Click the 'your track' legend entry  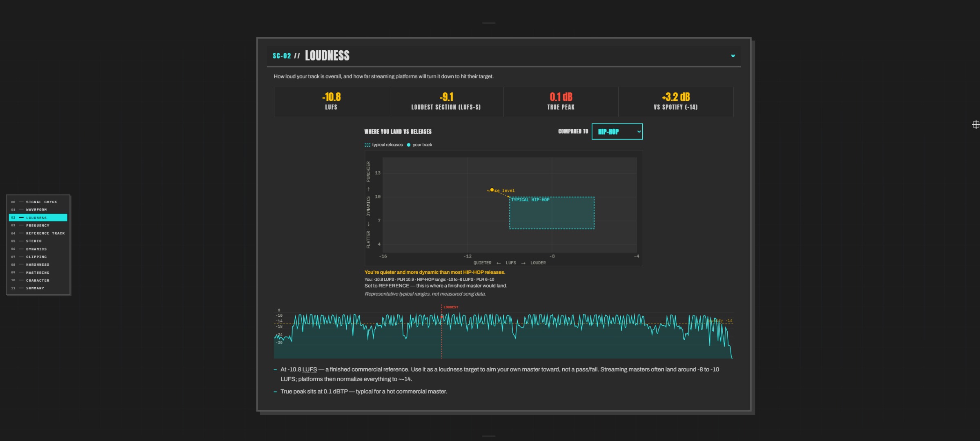419,145
